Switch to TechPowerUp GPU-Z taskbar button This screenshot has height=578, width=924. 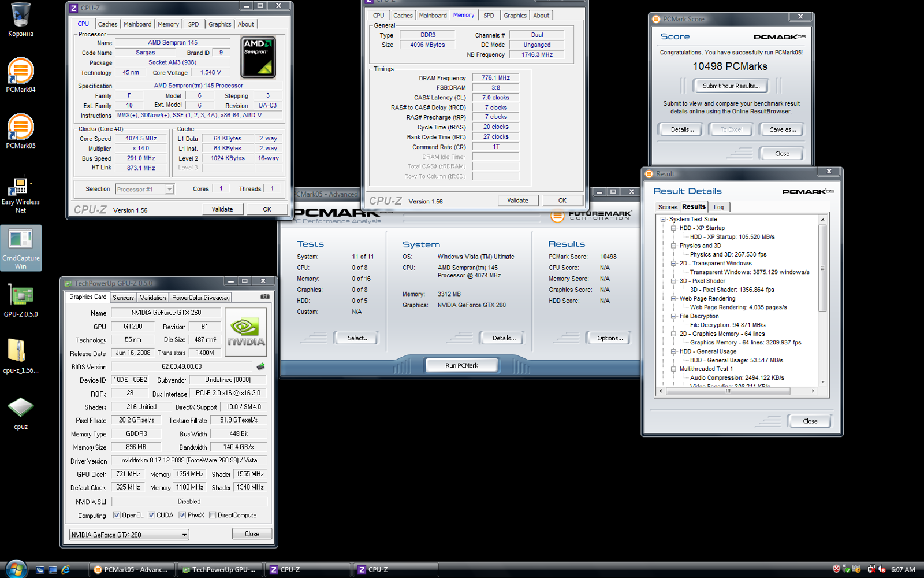(x=220, y=569)
